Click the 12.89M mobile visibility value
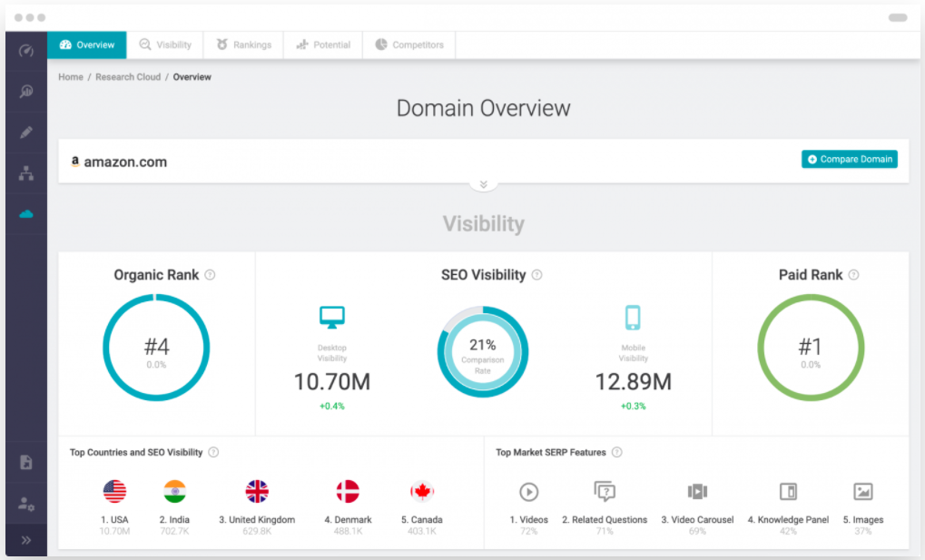Screen dimensions: 925x560 [x=633, y=382]
